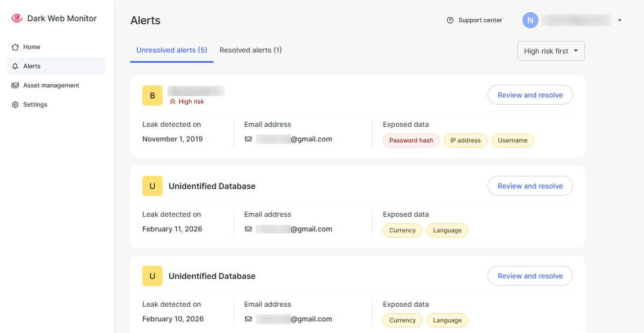
Task: Open the Home page from the sidebar
Action: [x=31, y=46]
